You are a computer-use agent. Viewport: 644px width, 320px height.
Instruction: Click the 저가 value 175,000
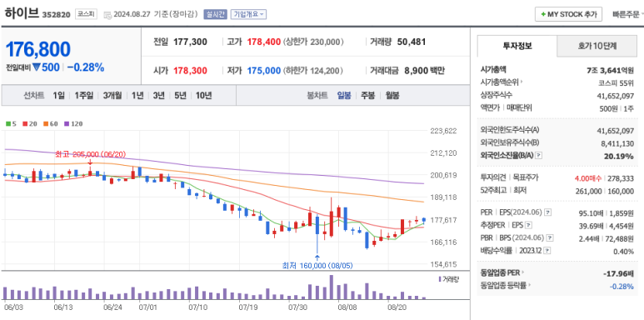point(263,71)
